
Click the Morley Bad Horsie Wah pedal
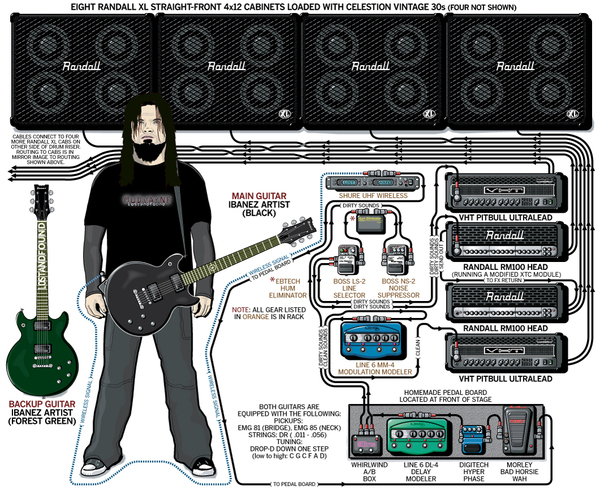pos(518,430)
